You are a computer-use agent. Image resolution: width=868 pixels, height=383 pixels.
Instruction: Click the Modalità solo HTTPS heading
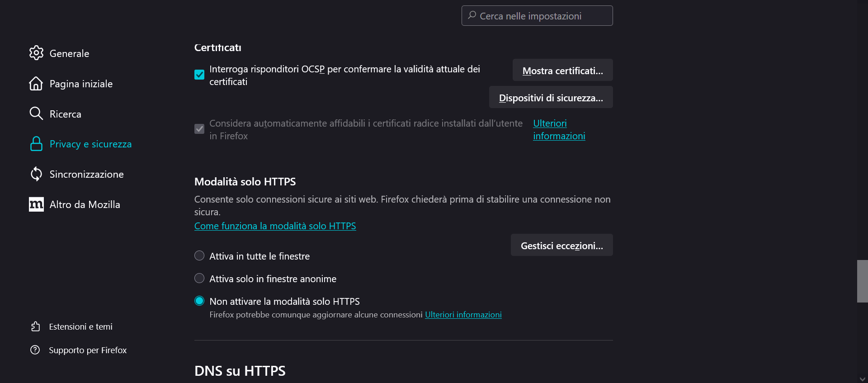coord(245,182)
